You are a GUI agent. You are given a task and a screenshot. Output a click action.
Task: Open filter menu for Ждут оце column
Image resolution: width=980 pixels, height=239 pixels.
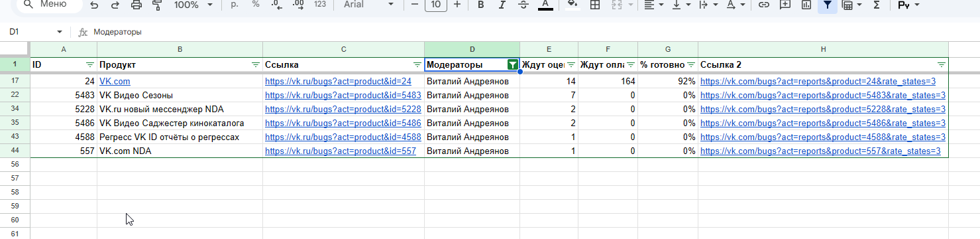[x=571, y=65]
